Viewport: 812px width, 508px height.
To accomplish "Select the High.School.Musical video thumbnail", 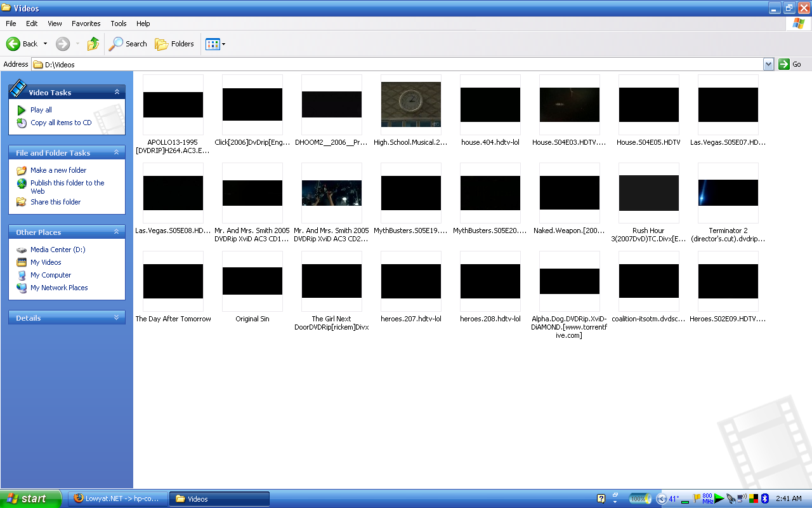I will click(410, 104).
